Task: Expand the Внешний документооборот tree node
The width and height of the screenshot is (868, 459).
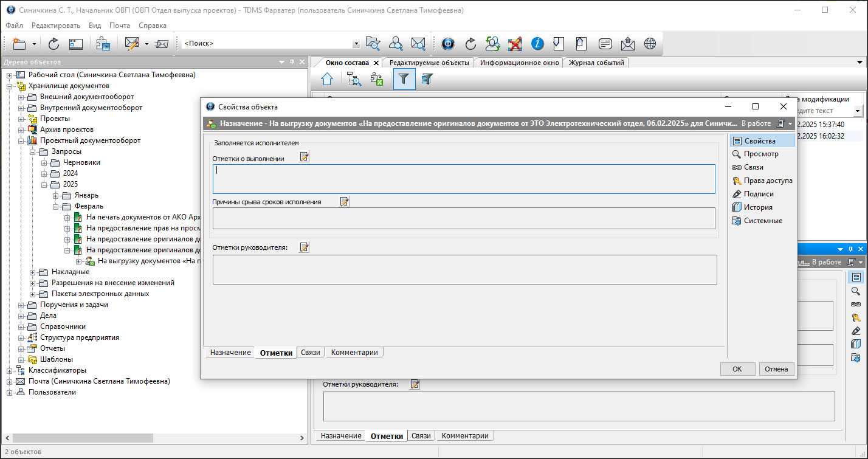Action: (x=21, y=97)
